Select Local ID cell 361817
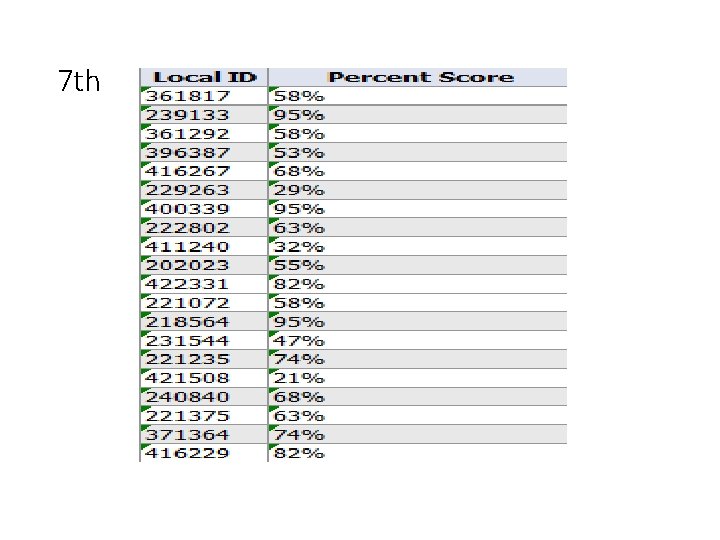The image size is (720, 540). tap(204, 96)
